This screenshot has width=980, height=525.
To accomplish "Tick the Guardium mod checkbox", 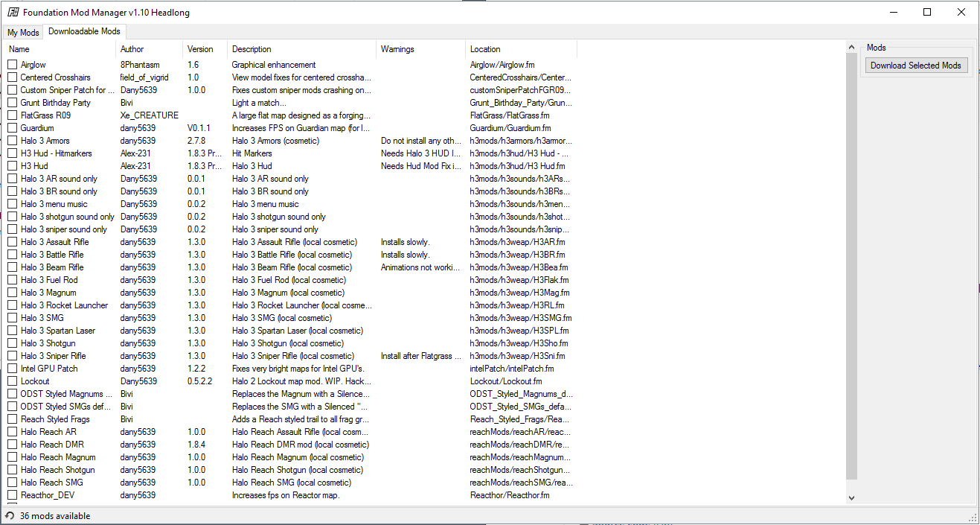I will pyautogui.click(x=13, y=128).
